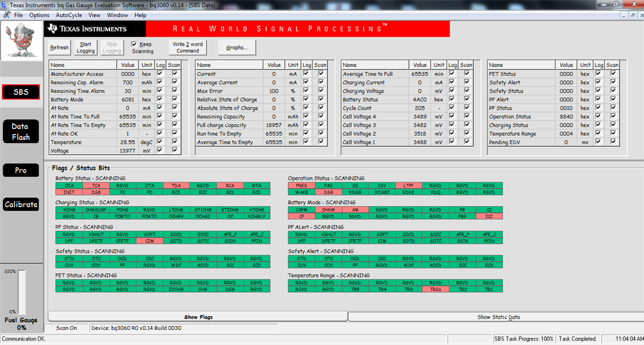Switch to the Pro screen
Viewport: 644px width, 345px height.
point(20,170)
